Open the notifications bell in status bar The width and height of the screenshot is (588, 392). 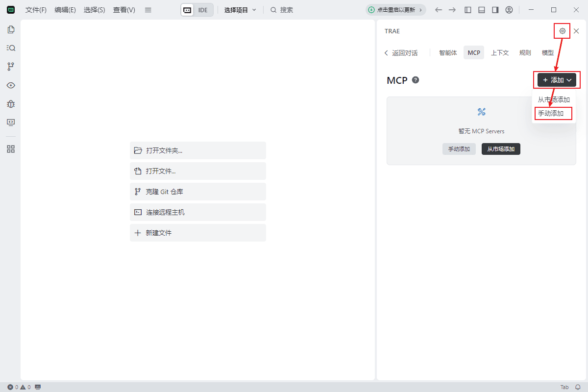(578, 387)
